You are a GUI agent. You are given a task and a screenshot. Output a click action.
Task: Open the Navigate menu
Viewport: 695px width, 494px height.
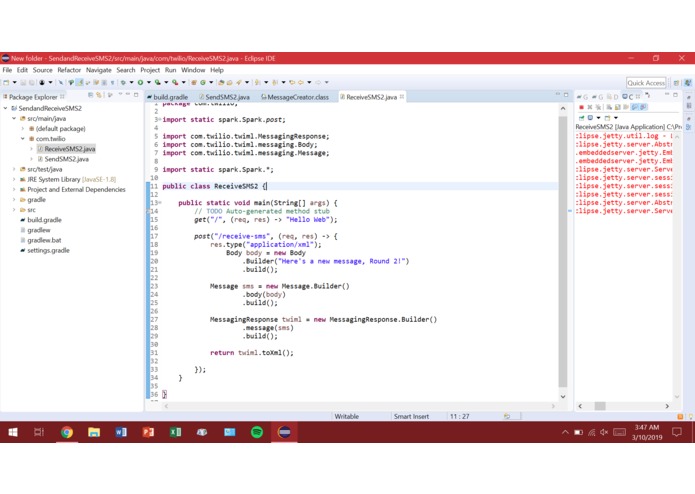click(x=98, y=70)
